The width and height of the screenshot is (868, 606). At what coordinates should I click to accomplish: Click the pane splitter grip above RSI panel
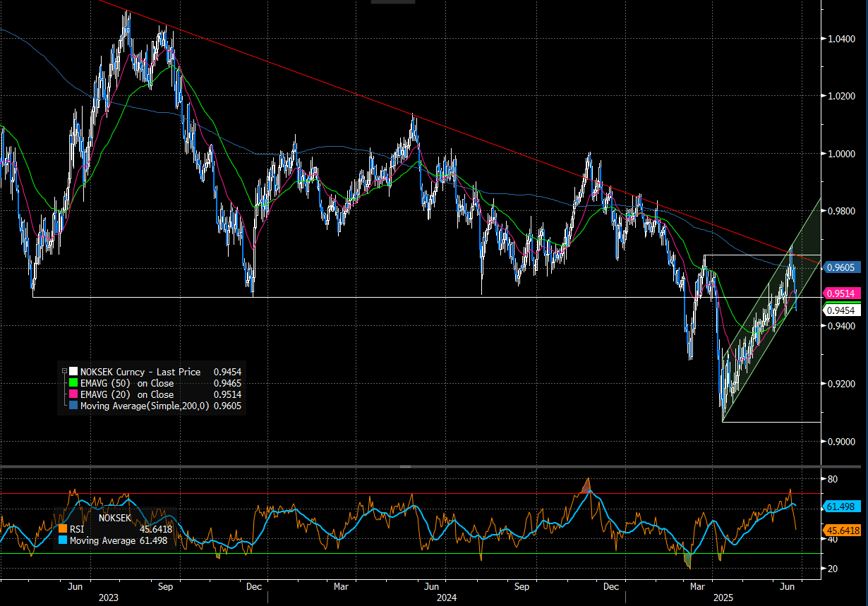(406, 466)
